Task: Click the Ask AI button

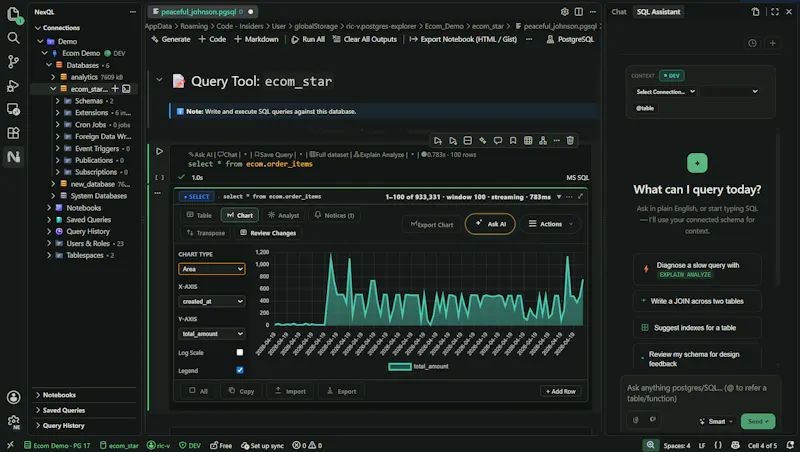Action: coord(490,224)
